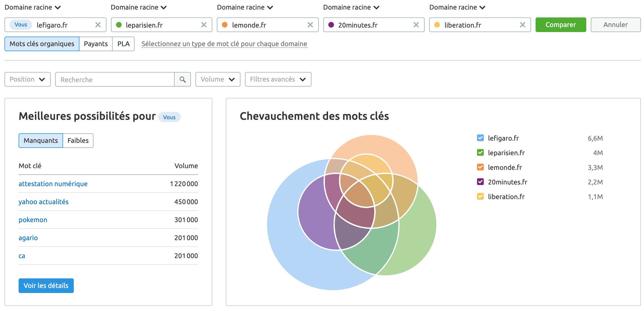Open the Volume filter dropdown
Viewport: 644px width, 311px height.
coord(218,79)
